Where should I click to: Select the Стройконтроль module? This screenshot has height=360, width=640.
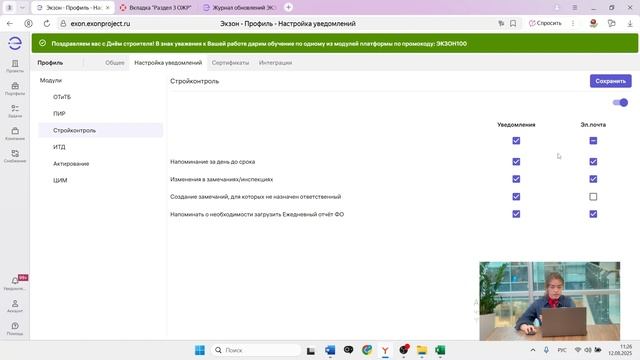click(x=100, y=130)
